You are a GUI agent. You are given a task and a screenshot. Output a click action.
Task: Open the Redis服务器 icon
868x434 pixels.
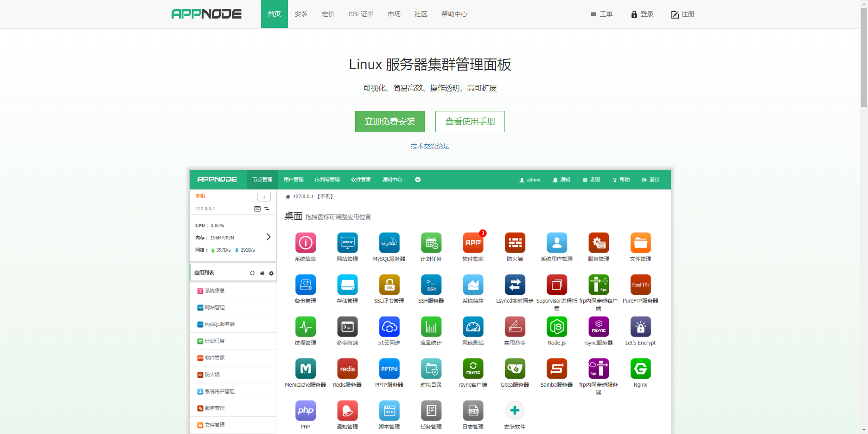[x=347, y=369]
